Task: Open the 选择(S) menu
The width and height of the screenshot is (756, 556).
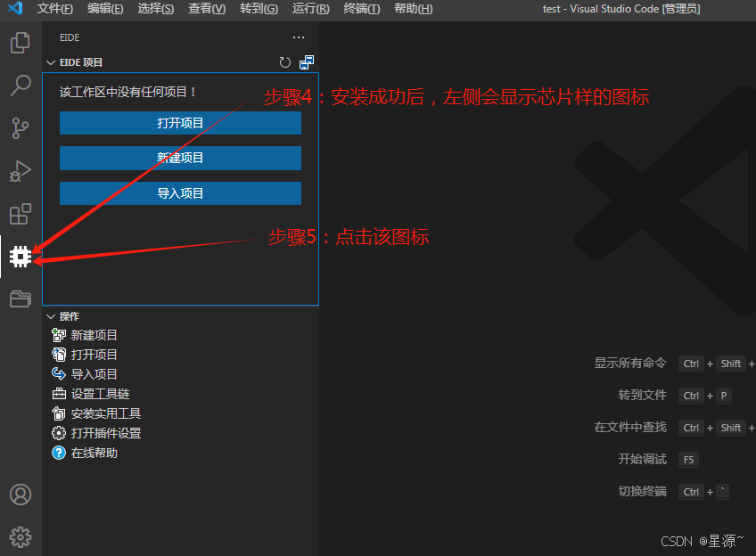Action: (155, 9)
